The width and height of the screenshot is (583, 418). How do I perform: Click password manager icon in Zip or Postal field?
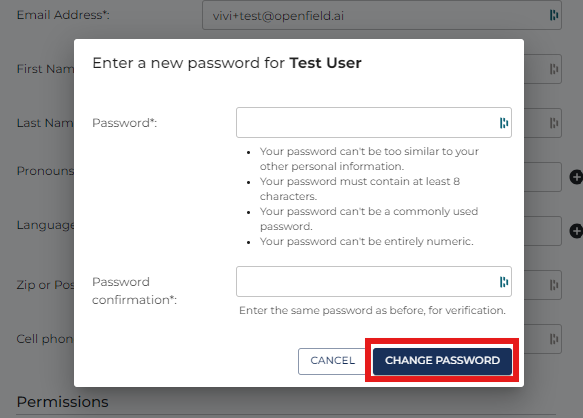(x=554, y=285)
